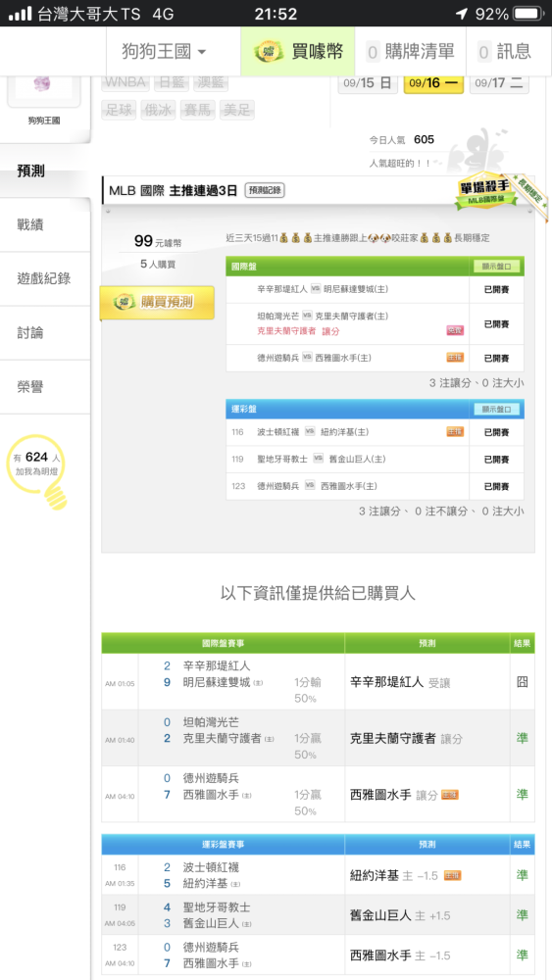This screenshot has height=980, width=552.
Task: Switch to date 09/16 一
Action: click(x=433, y=83)
